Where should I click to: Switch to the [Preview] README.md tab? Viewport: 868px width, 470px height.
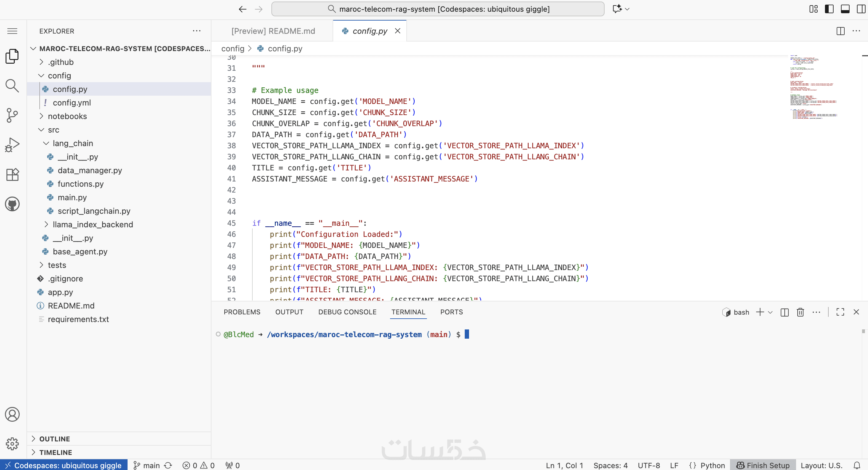(x=273, y=31)
